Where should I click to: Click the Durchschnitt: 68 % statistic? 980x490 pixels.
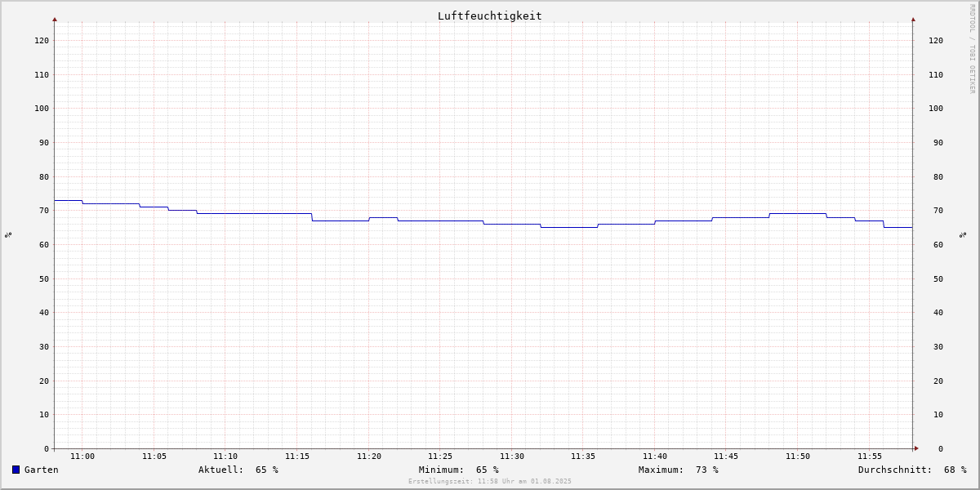(x=912, y=470)
